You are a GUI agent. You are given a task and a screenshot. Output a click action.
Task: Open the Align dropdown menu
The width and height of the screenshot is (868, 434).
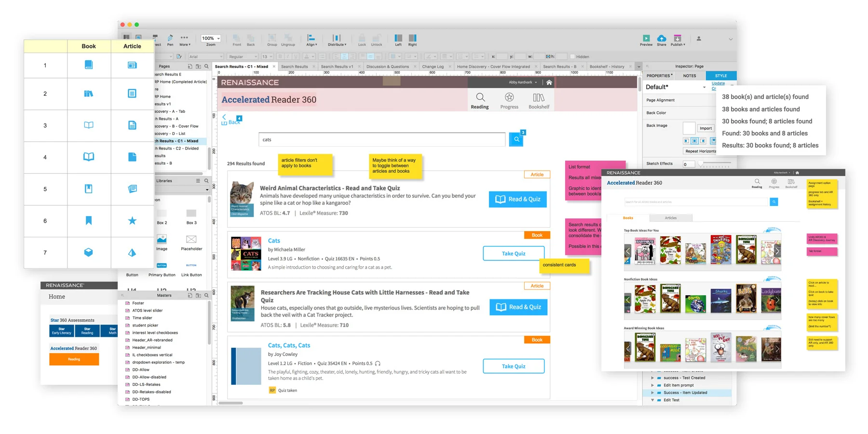point(312,40)
